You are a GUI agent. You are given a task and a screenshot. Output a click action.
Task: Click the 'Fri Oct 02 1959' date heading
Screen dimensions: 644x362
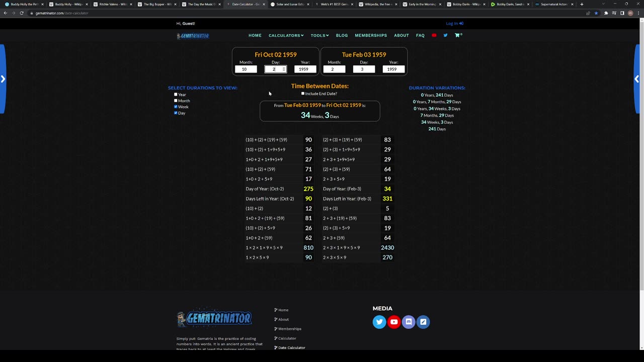point(276,54)
